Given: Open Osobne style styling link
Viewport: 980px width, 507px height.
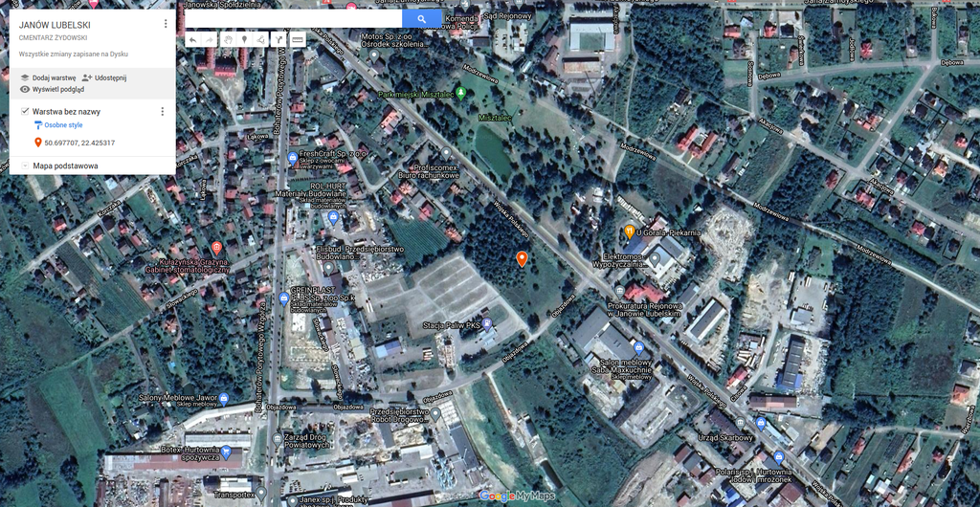Looking at the screenshot, I should pos(63,125).
